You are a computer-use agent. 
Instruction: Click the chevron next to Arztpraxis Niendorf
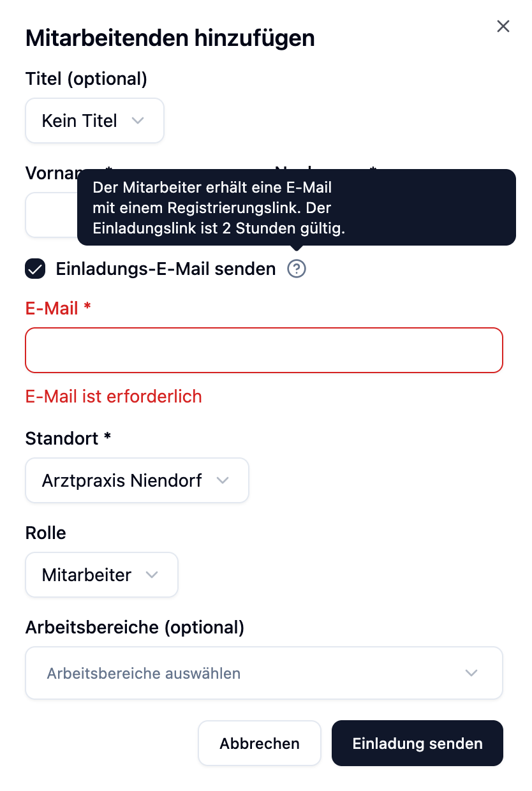click(x=222, y=480)
